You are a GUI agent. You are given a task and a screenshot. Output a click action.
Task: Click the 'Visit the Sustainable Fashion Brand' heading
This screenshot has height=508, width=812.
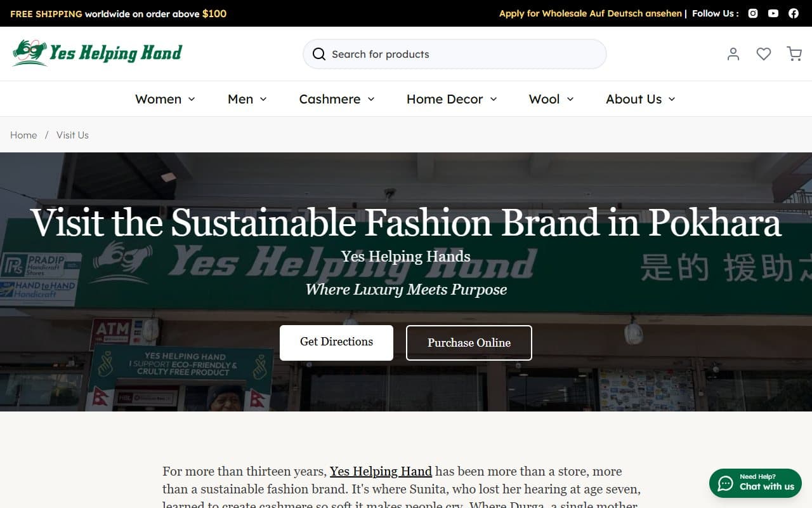pyautogui.click(x=406, y=222)
